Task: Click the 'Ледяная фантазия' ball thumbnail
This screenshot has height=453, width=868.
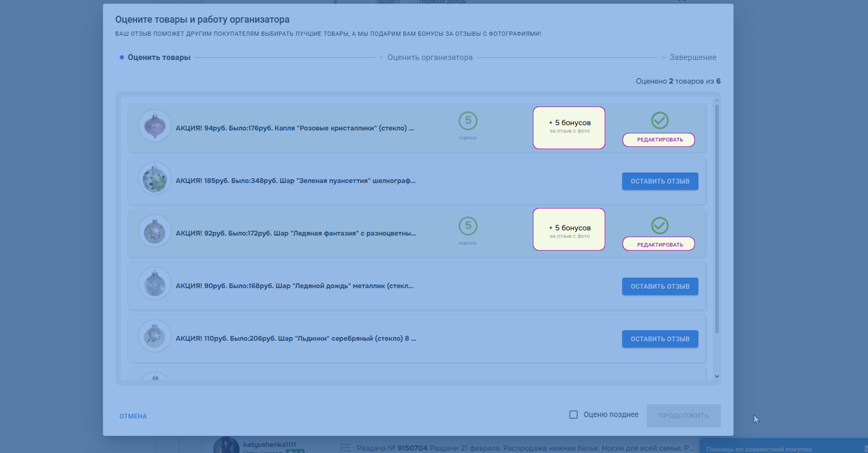Action: [x=155, y=231]
